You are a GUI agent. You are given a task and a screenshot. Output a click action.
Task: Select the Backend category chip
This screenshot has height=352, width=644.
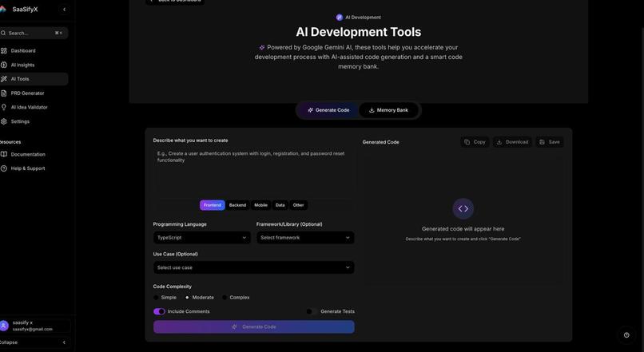[237, 205]
